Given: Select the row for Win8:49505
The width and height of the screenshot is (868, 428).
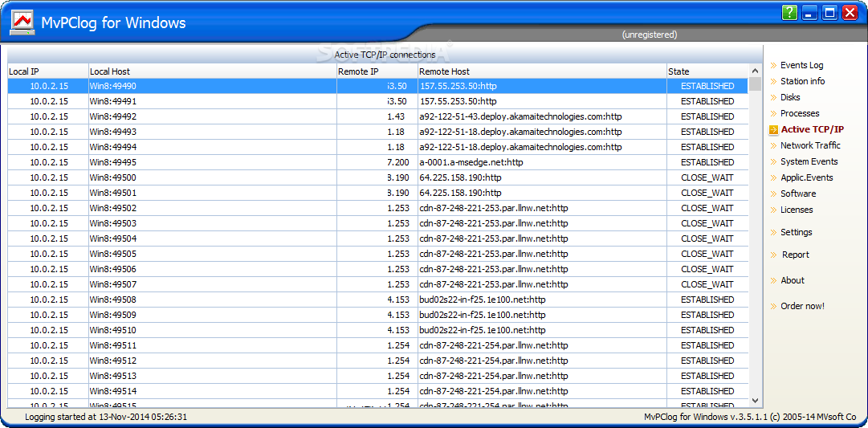Looking at the screenshot, I should (377, 254).
